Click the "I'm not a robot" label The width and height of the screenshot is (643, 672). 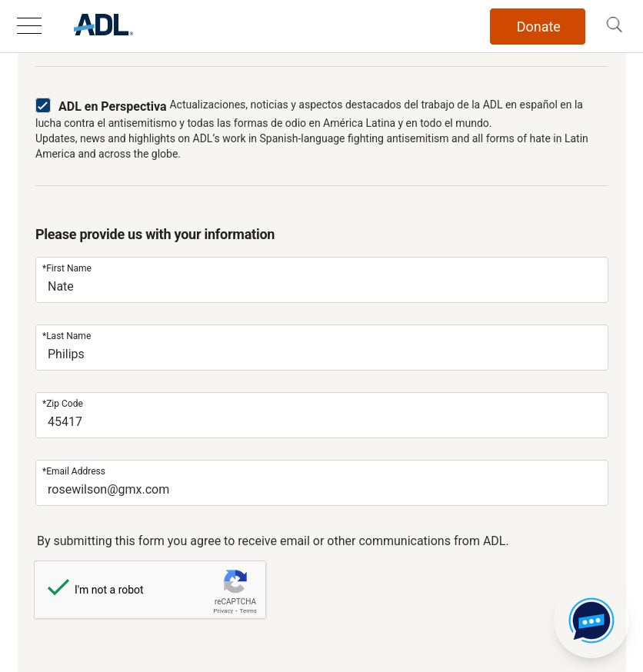coord(109,590)
